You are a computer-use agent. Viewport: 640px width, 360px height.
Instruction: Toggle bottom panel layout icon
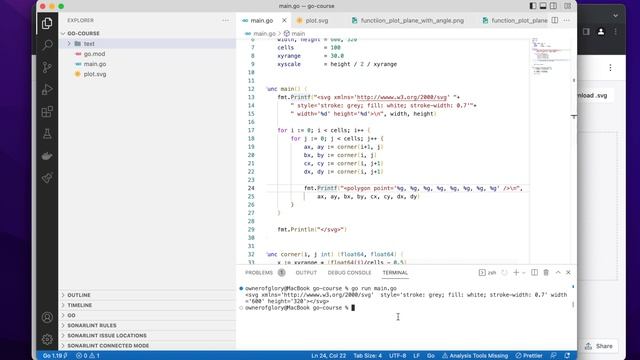coord(543,6)
